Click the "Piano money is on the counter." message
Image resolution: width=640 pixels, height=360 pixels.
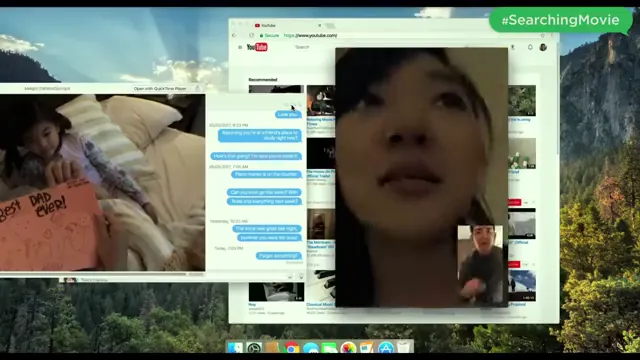(267, 174)
